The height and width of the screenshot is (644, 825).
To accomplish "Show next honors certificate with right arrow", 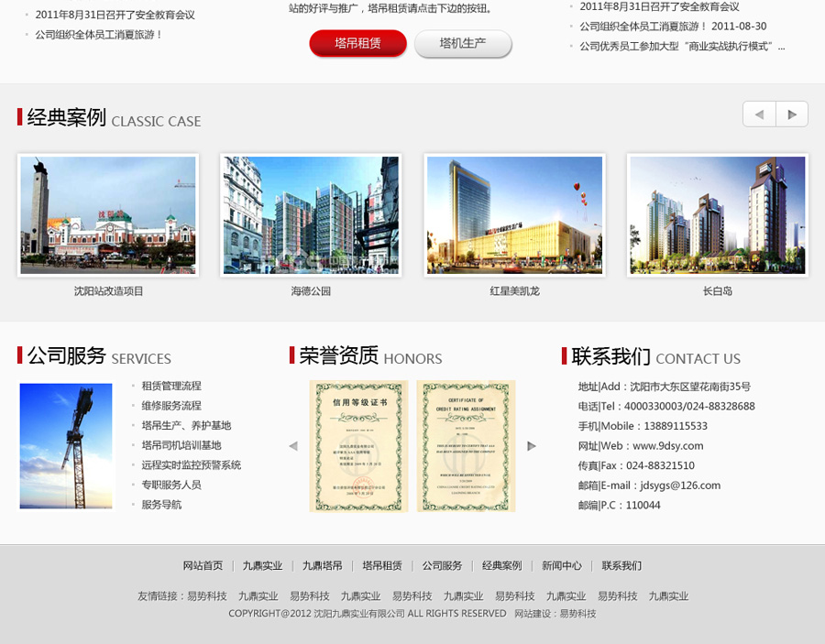I will (x=532, y=446).
